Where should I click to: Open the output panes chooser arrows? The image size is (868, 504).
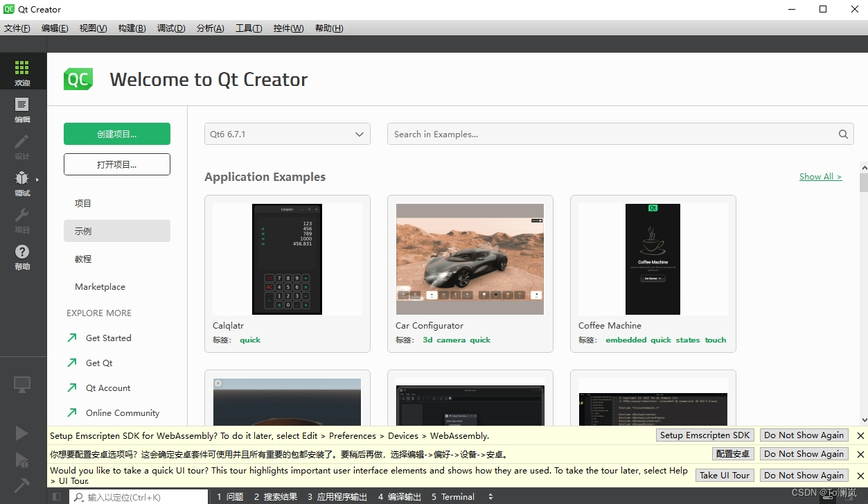point(490,496)
